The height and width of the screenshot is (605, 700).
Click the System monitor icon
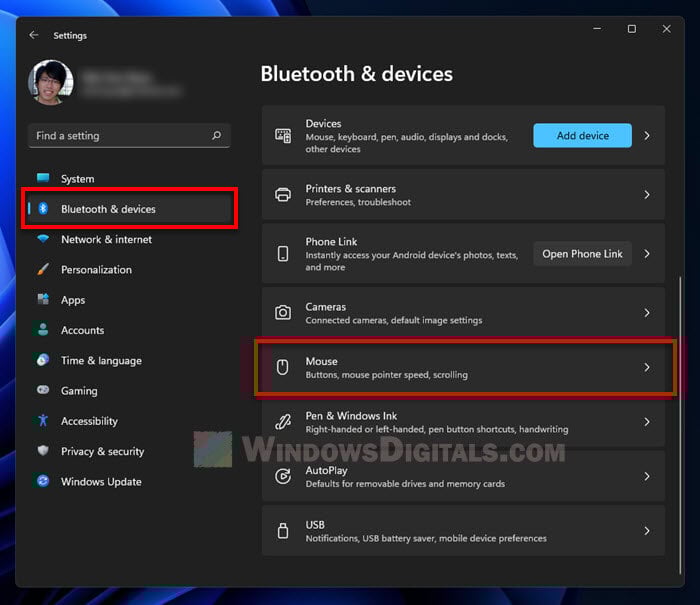(43, 178)
